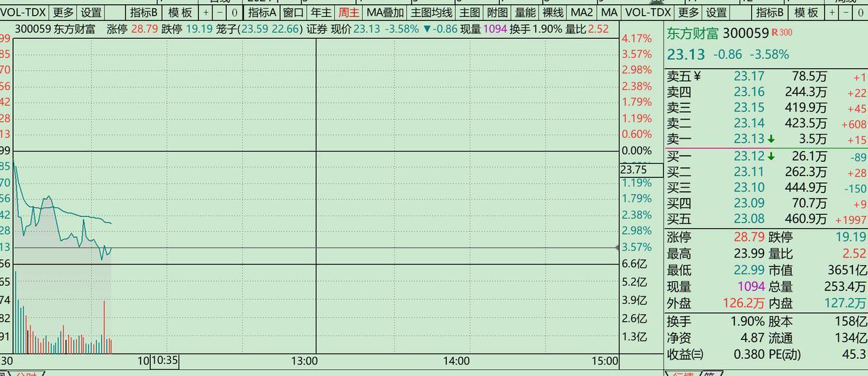Select the 东方财富 stock name in the quote panel
Screen dimensions: 868x376
692,33
